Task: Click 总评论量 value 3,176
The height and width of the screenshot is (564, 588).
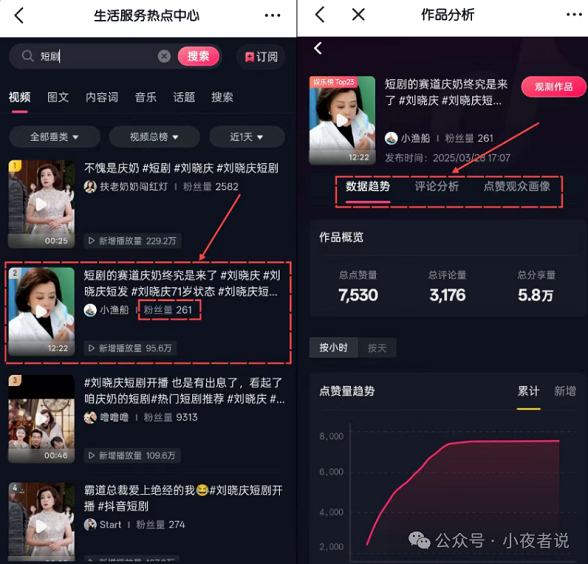Action: coord(447,295)
